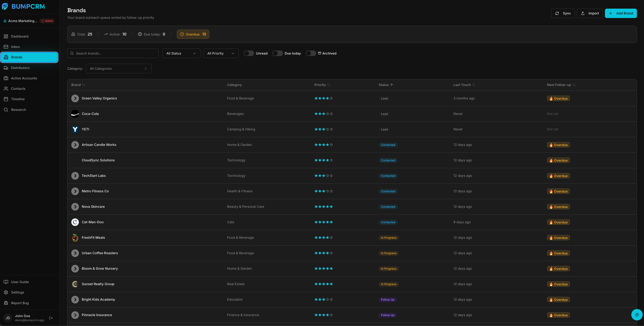
Task: Click the logout icon next to John Doe
Action: coord(51,318)
